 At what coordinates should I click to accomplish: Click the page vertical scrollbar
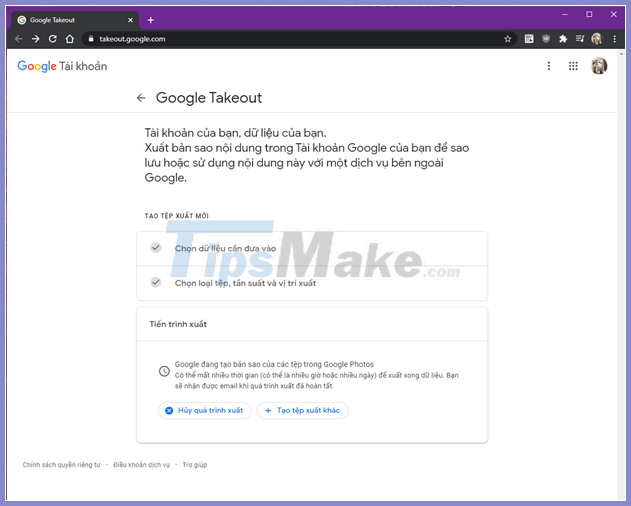(621, 274)
